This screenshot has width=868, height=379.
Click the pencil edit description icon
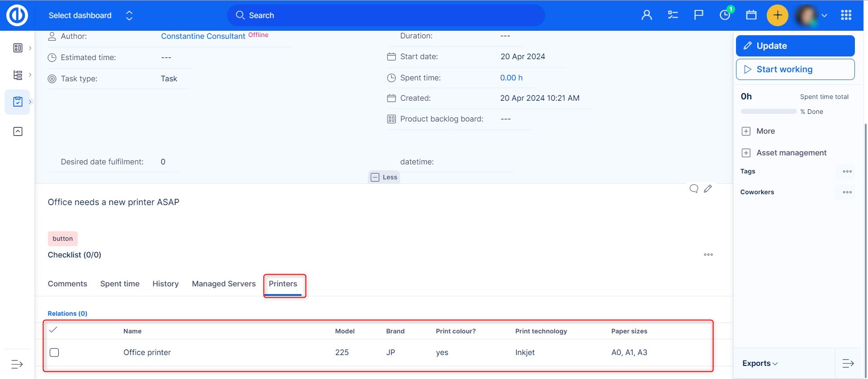tap(708, 189)
